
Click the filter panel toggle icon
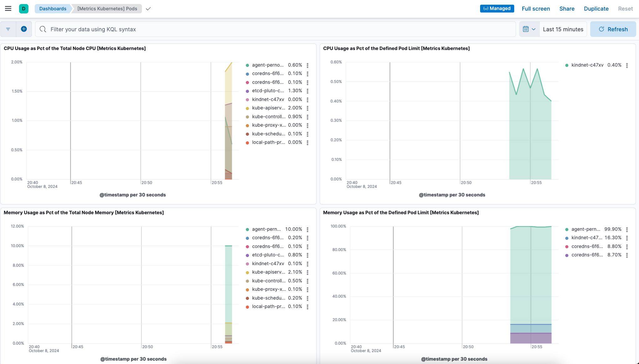coord(8,29)
